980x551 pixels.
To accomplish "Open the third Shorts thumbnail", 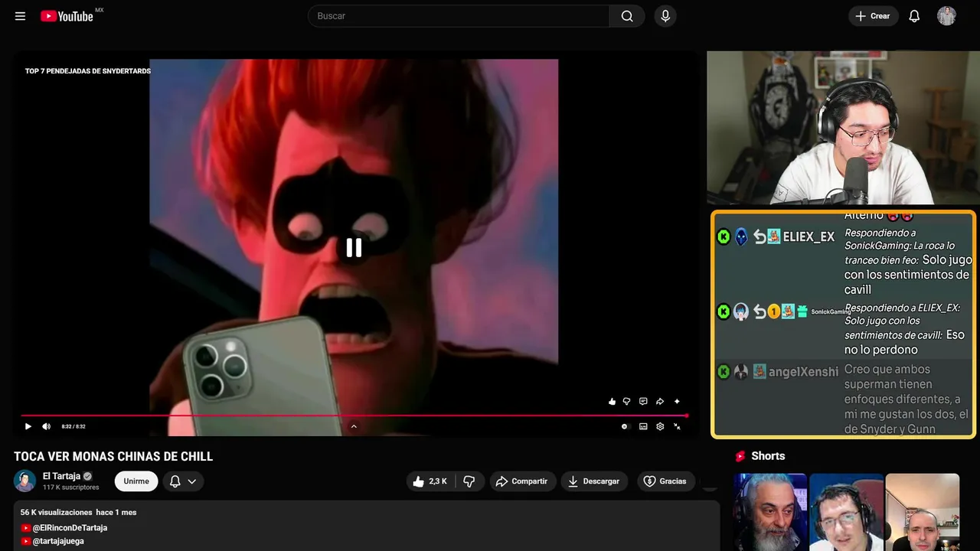I will (x=922, y=512).
